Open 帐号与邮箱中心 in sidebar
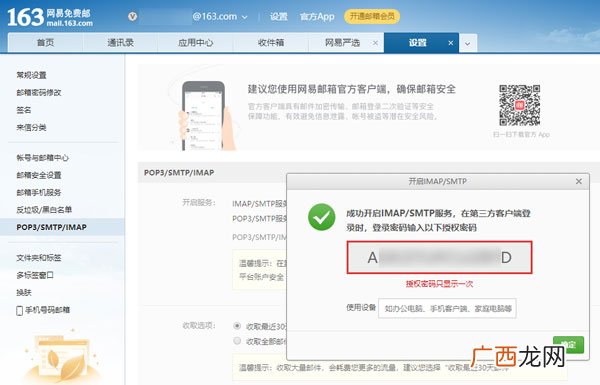 coord(42,158)
